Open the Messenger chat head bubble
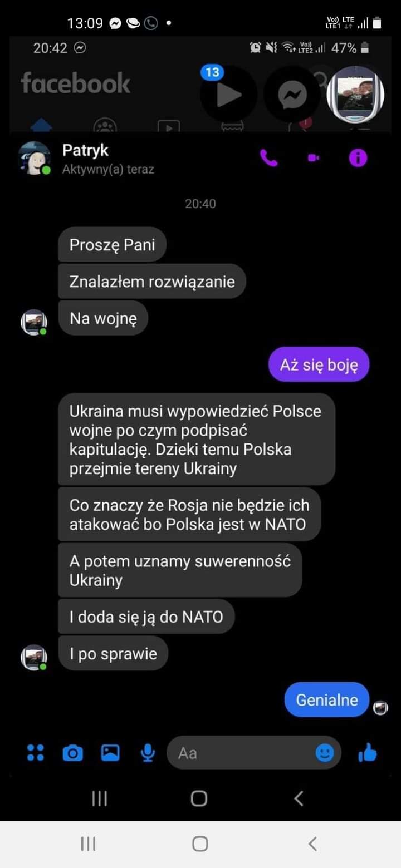This screenshot has height=868, width=401. 292,95
